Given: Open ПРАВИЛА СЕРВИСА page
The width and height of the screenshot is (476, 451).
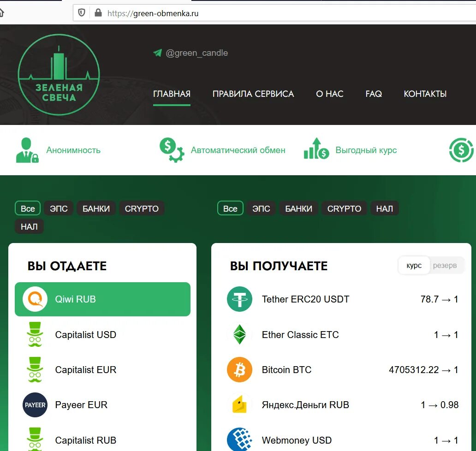Looking at the screenshot, I should click(x=253, y=94).
